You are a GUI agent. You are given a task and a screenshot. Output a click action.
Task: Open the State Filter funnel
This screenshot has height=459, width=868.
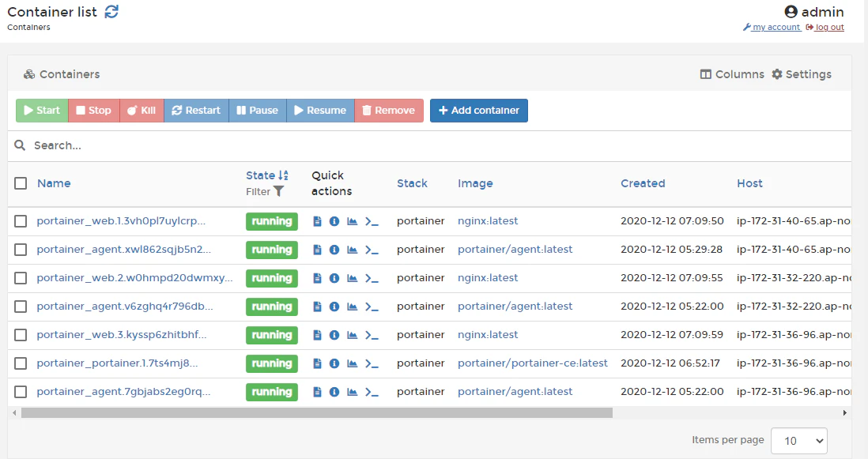point(278,191)
